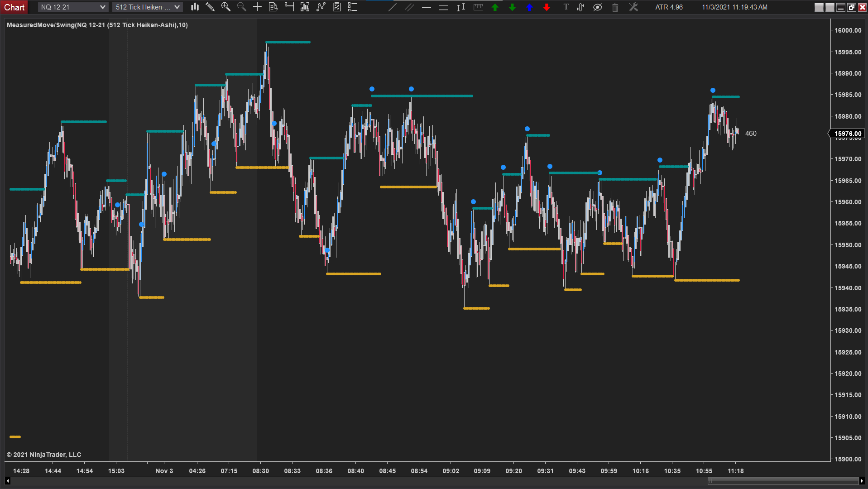This screenshot has width=868, height=489.
Task: Click the 10:55 time axis label
Action: [704, 471]
